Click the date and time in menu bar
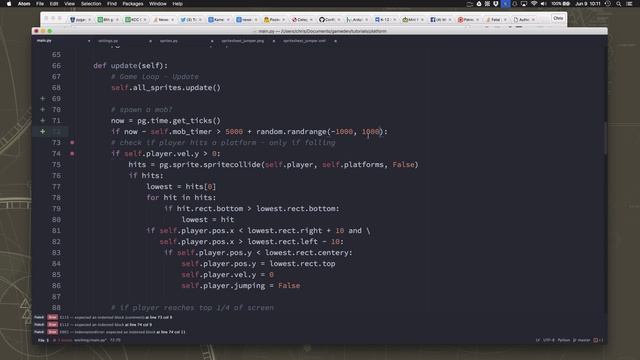The width and height of the screenshot is (640, 360). pyautogui.click(x=588, y=4)
